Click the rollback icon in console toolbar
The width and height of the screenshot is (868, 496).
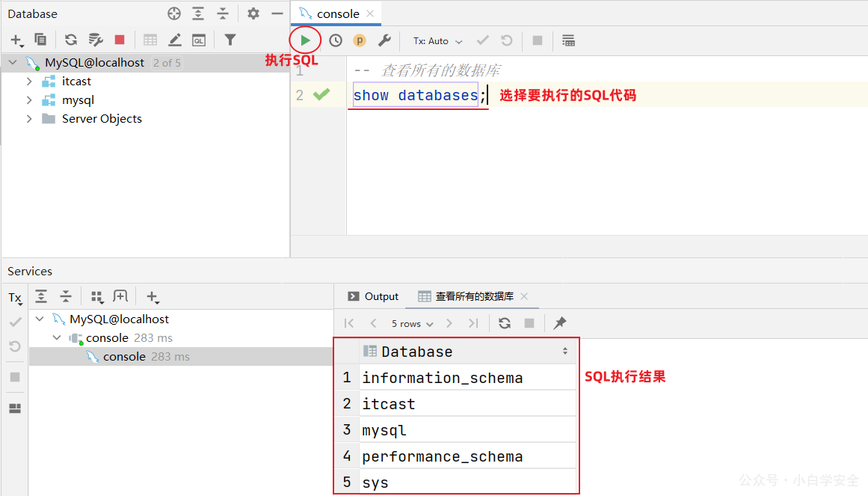[506, 40]
